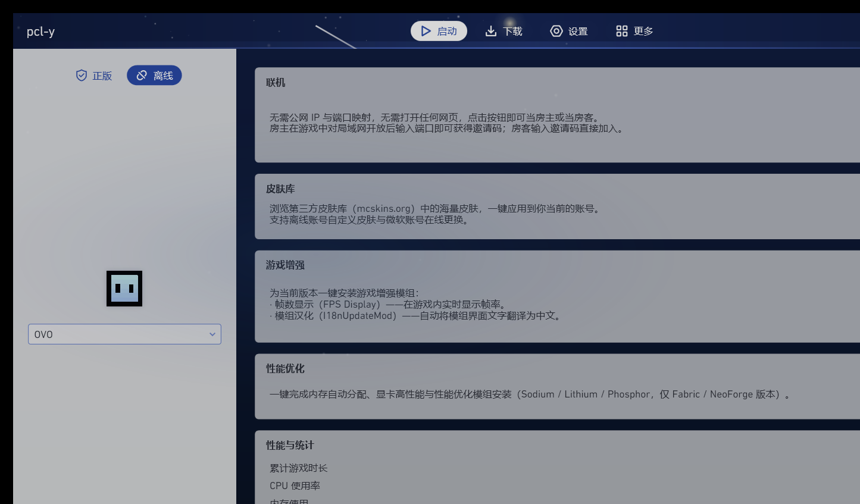Image resolution: width=860 pixels, height=504 pixels.
Task: Open the 更多 (More) tab
Action: click(634, 31)
